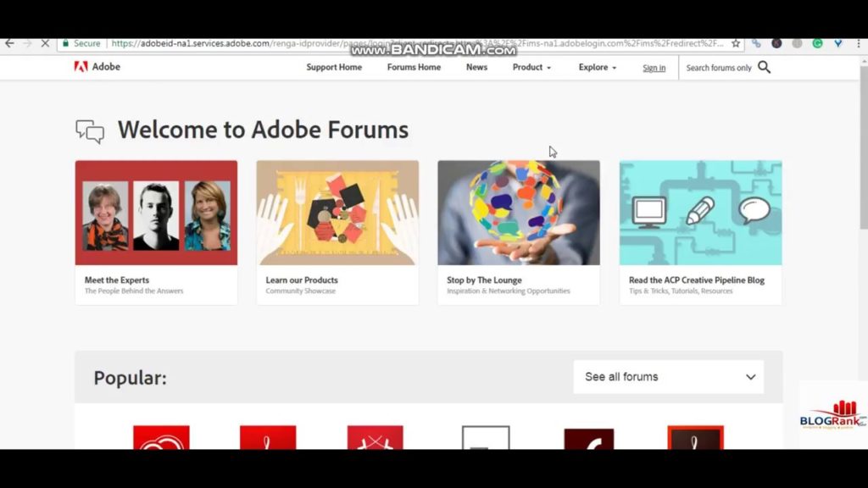Open the Creative Cloud forum icon
This screenshot has height=488, width=868.
(x=161, y=437)
